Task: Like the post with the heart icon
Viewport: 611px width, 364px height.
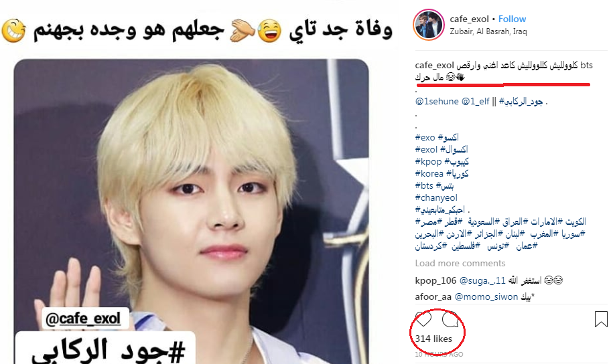Action: 423,319
